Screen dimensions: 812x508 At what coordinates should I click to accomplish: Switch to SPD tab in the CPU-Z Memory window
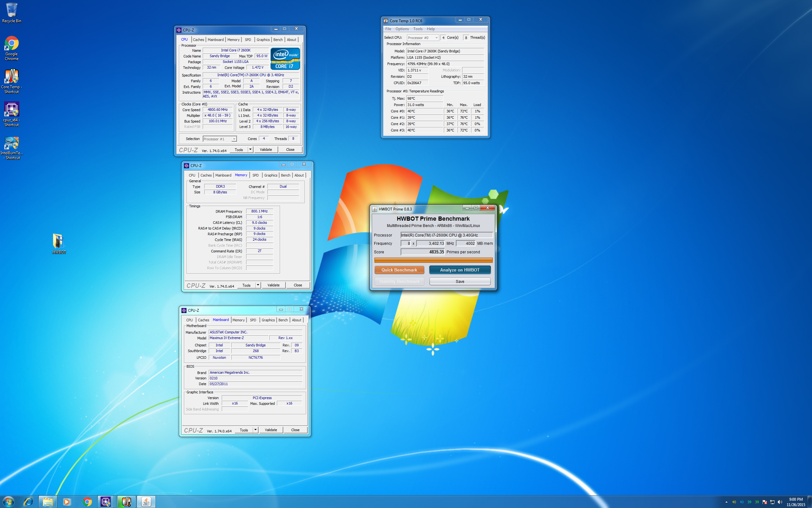[x=255, y=175]
